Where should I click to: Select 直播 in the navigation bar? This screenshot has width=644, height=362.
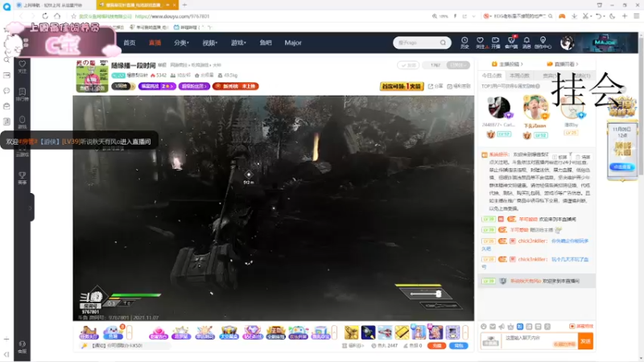(x=155, y=43)
